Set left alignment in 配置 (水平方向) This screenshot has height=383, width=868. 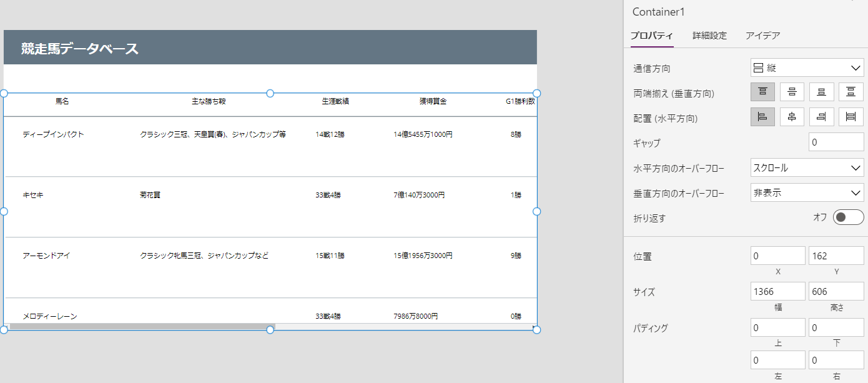[762, 117]
